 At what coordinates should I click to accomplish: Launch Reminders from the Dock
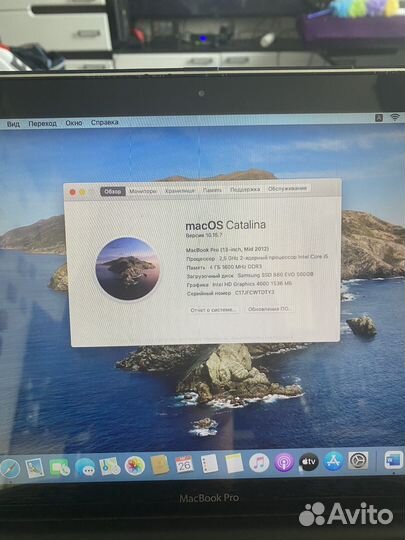pyautogui.click(x=209, y=464)
